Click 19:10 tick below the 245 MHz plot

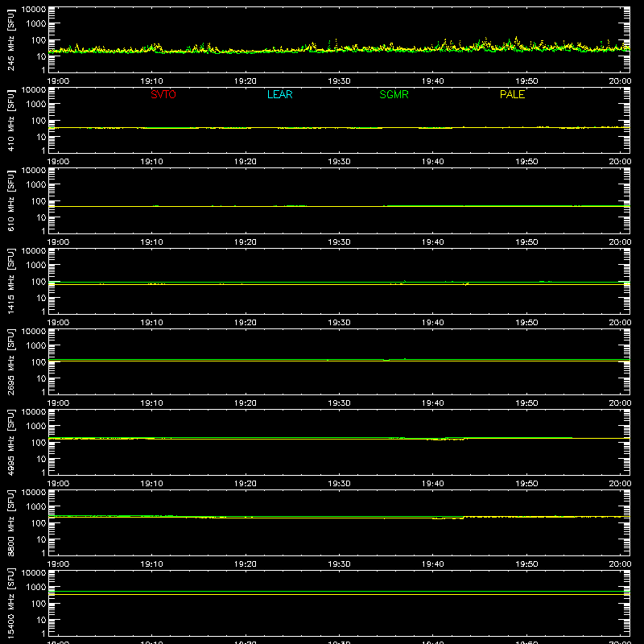pyautogui.click(x=151, y=81)
